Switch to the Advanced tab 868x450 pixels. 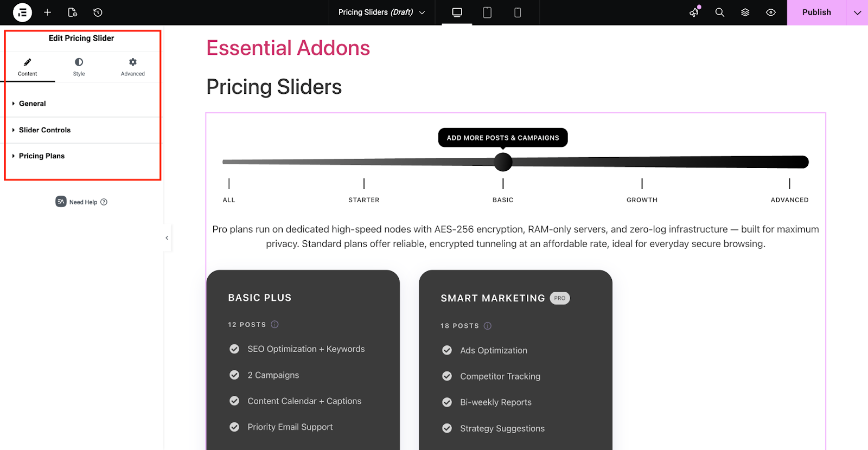point(132,66)
